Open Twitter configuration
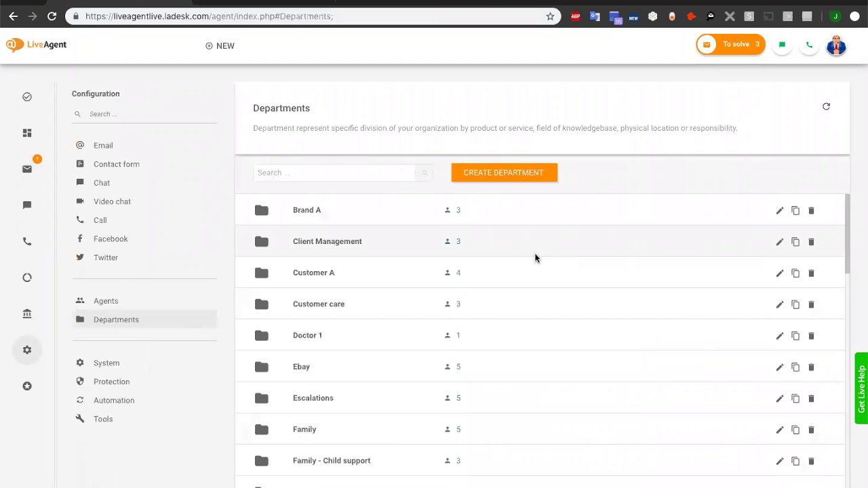This screenshot has height=488, width=868. click(x=106, y=258)
